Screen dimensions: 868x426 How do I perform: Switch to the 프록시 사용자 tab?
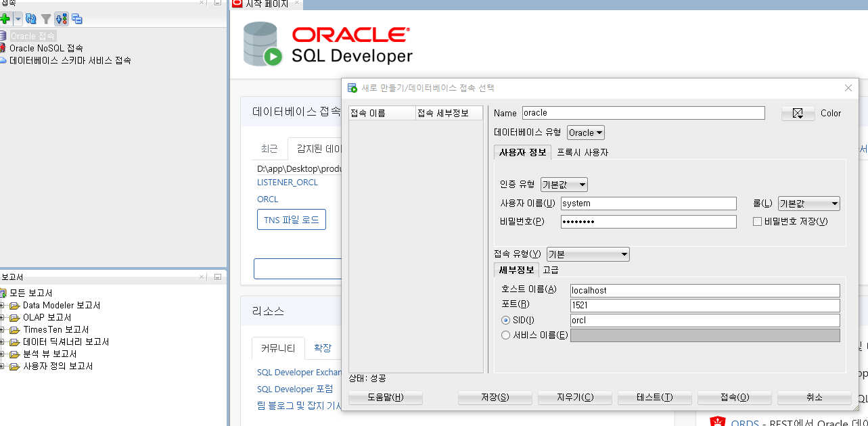583,152
